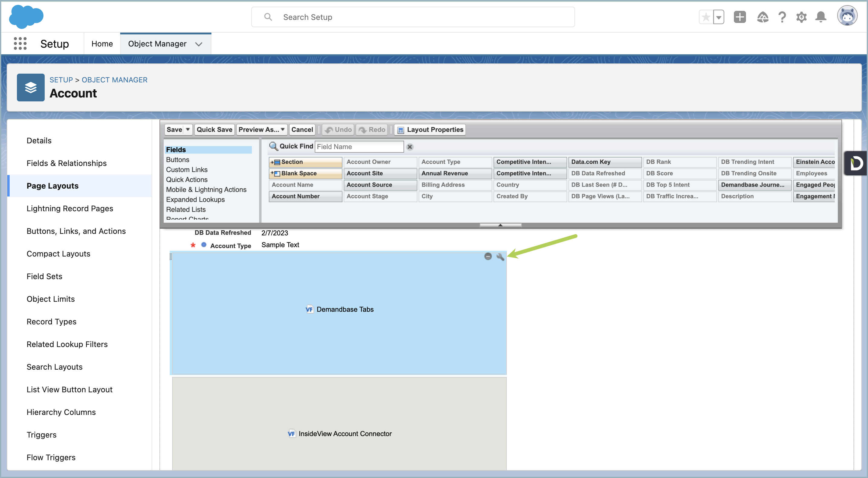
Task: Click the Save button
Action: tap(174, 129)
